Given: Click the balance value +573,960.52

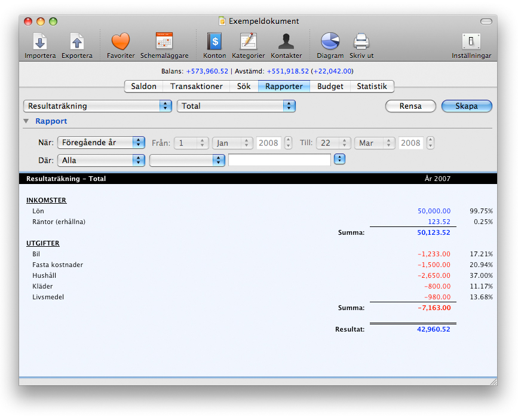Looking at the screenshot, I should 207,71.
